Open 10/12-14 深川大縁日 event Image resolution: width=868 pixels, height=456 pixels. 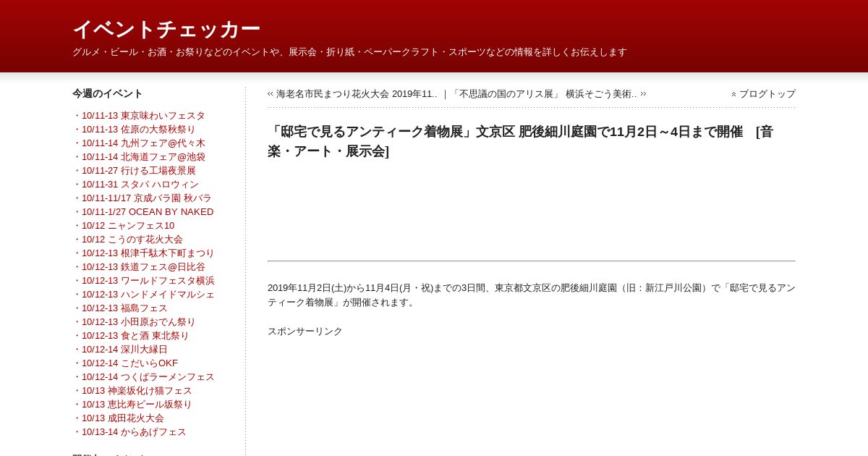(124, 350)
